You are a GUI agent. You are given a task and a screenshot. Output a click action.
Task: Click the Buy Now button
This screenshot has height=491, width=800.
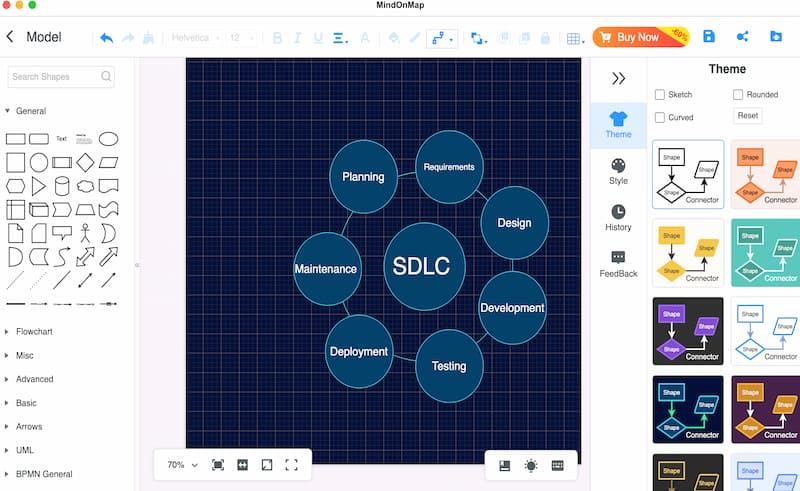(641, 37)
